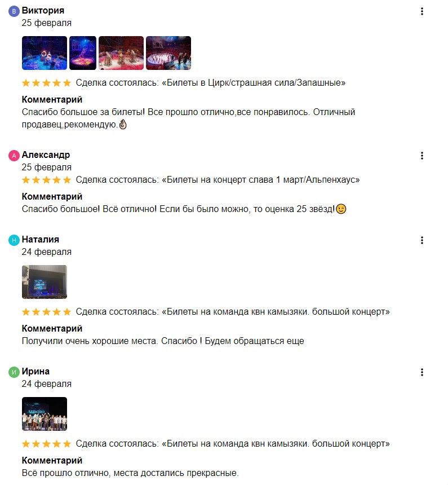The image size is (448, 485).
Task: Open Виктория's third circus photo thumbnail
Action: point(121,53)
